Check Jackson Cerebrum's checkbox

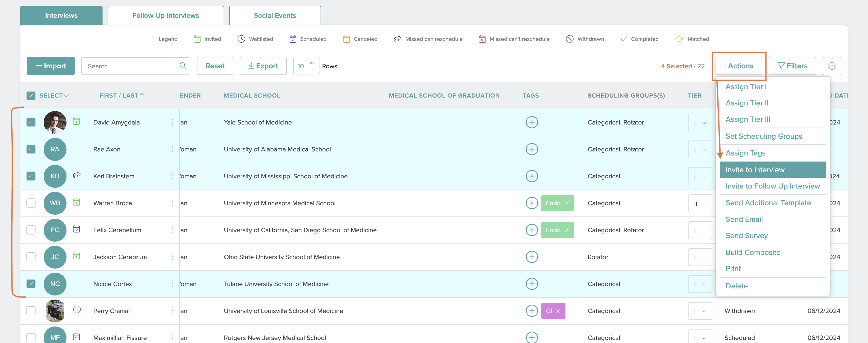[31, 257]
